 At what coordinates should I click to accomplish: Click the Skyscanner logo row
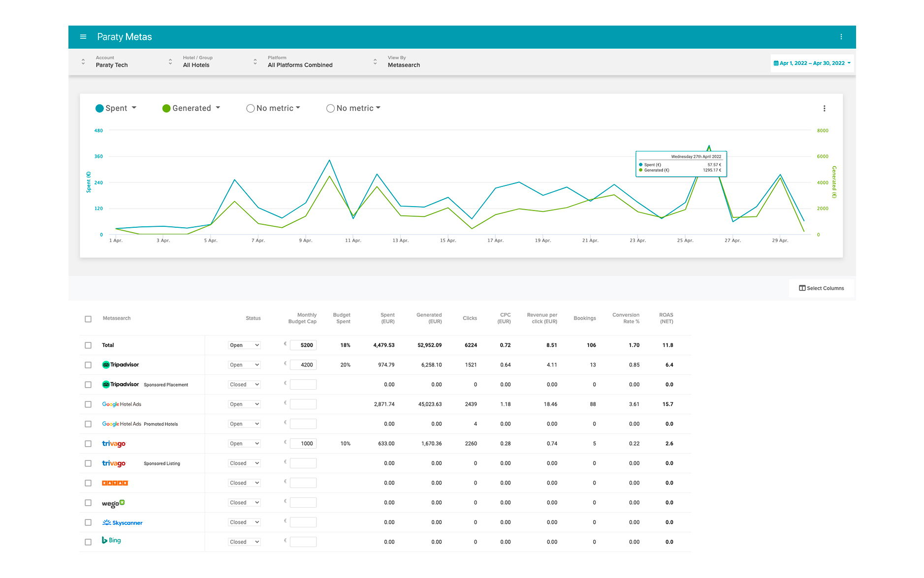tap(122, 522)
